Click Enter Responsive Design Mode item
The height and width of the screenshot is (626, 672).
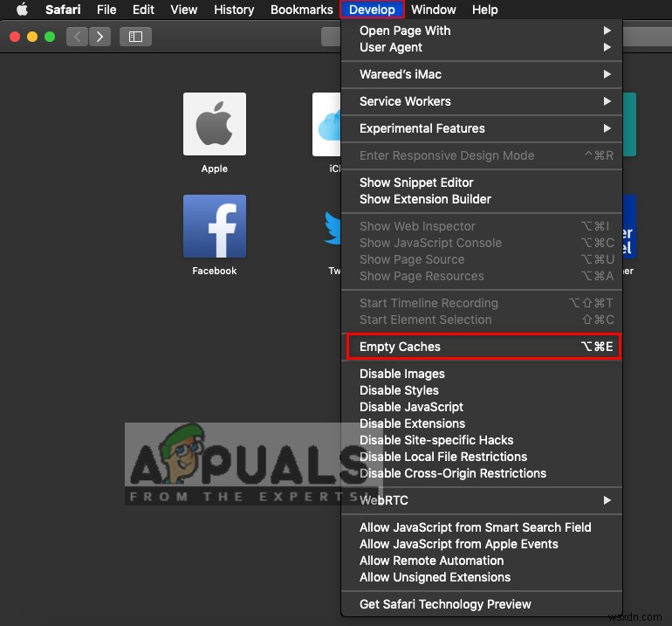(482, 155)
